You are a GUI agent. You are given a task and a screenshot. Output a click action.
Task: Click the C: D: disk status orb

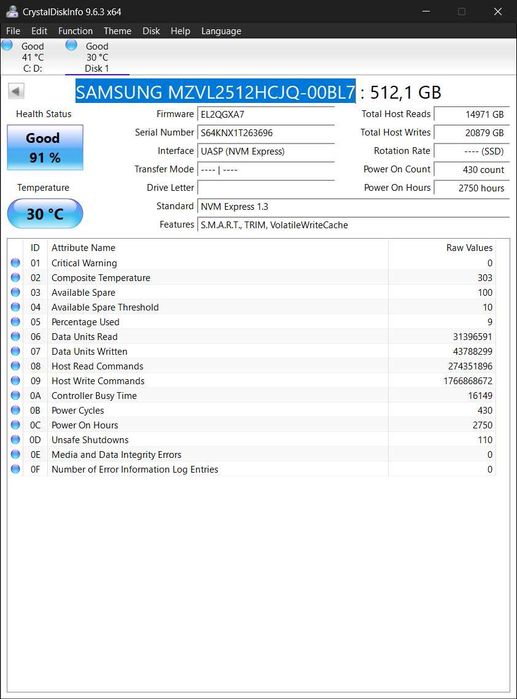click(x=7, y=45)
